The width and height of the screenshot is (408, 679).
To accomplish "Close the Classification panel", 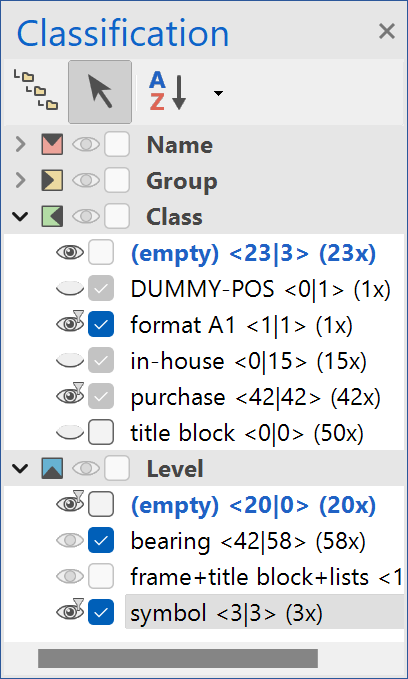I will click(x=386, y=31).
